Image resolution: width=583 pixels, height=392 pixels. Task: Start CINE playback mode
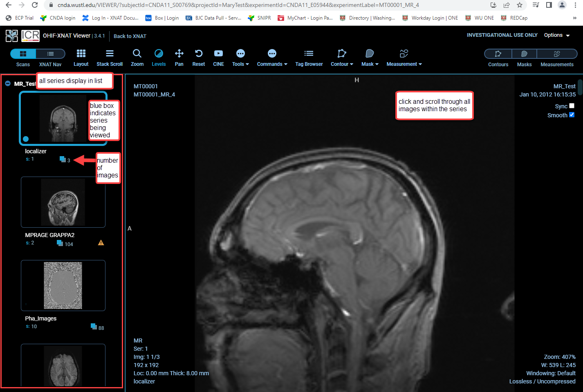pyautogui.click(x=218, y=57)
